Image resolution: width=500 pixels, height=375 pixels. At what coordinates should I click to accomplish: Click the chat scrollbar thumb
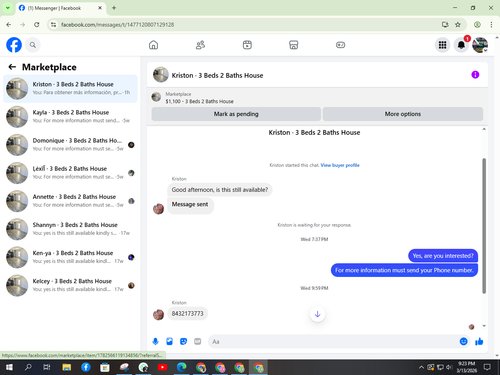(484, 226)
